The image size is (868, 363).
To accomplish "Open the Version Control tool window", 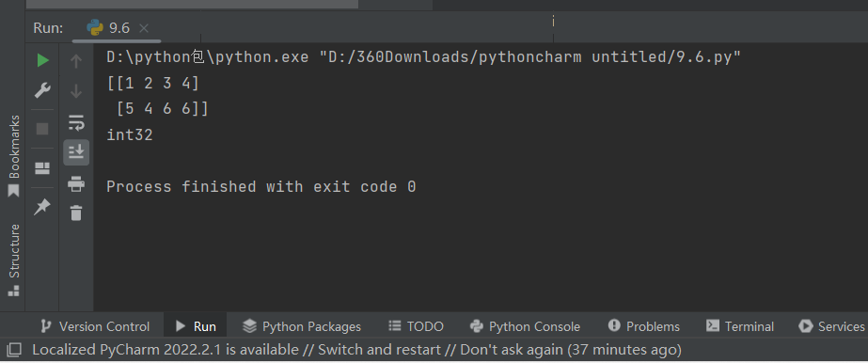I will click(x=95, y=326).
